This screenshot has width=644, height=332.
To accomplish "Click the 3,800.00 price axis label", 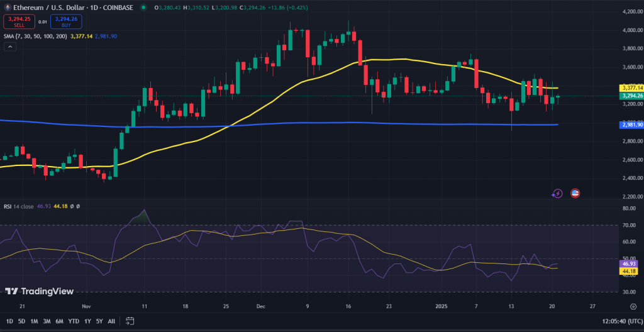I will (x=632, y=49).
